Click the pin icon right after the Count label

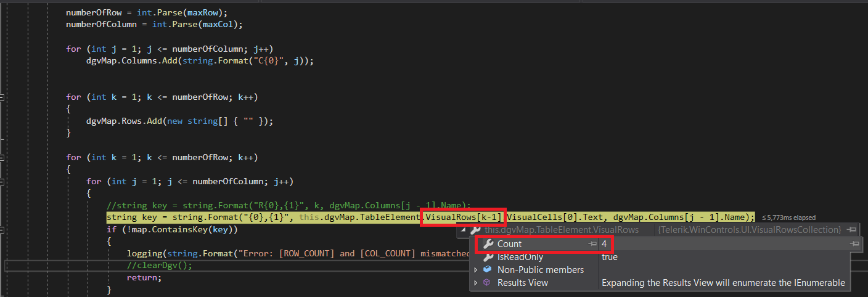click(x=592, y=244)
